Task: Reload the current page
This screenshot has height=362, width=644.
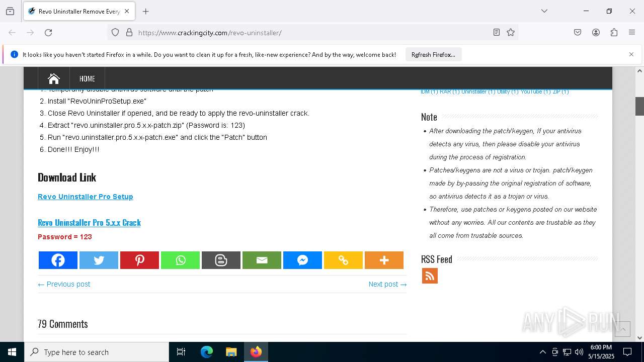Action: pyautogui.click(x=48, y=32)
